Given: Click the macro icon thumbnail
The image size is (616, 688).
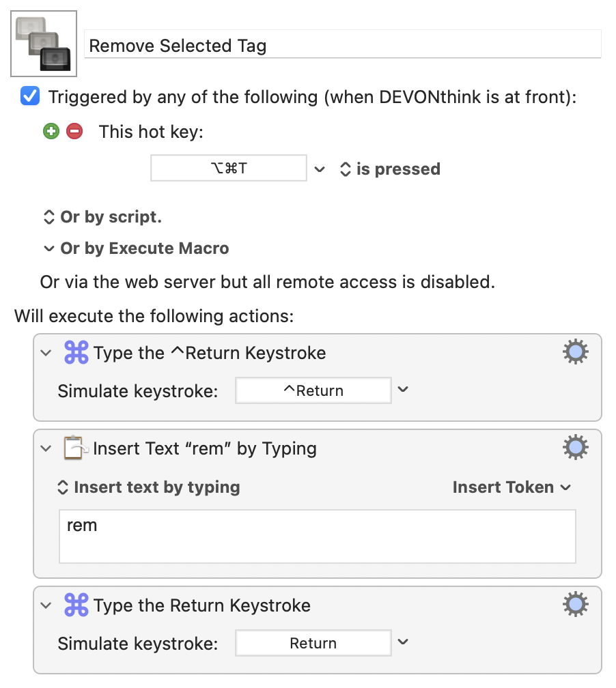Looking at the screenshot, I should (x=44, y=44).
